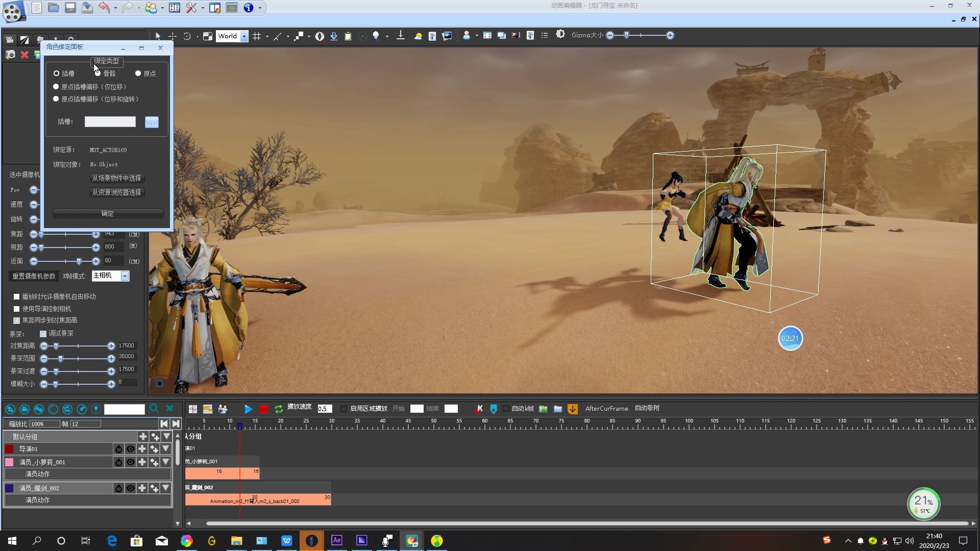
Task: Toggle the 自动k帧 checkbox
Action: tap(506, 409)
